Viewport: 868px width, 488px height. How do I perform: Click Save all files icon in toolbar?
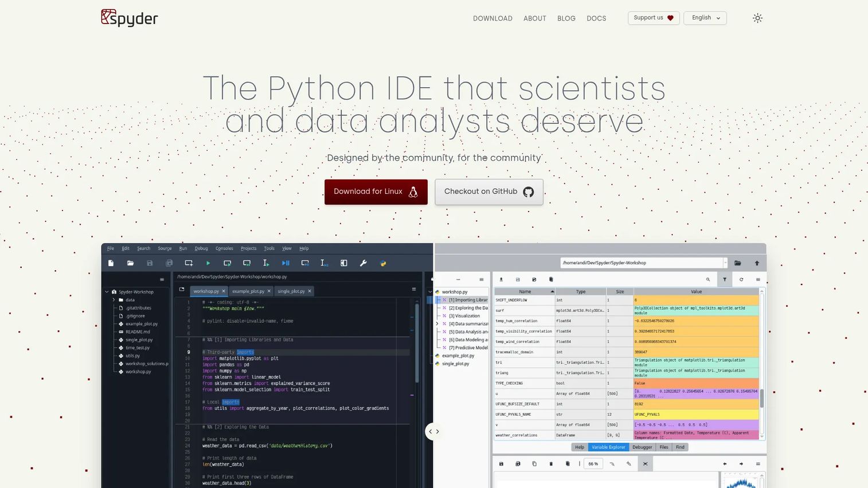pyautogui.click(x=169, y=263)
